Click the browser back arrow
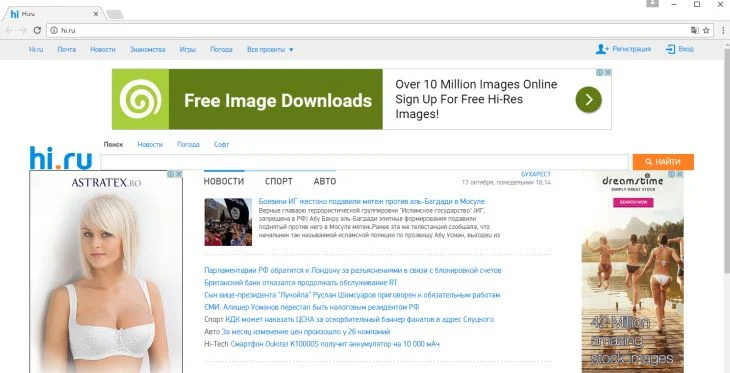 (x=8, y=30)
